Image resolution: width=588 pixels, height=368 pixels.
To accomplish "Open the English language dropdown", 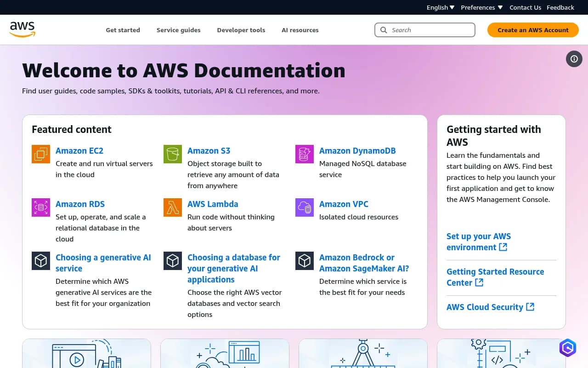I will coord(440,7).
